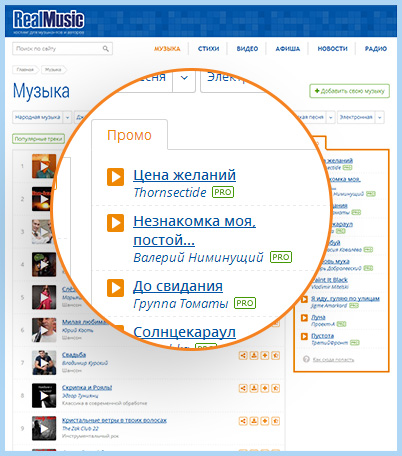Open the МУЗЫКА section in the top menu
The height and width of the screenshot is (456, 402).
pyautogui.click(x=167, y=49)
